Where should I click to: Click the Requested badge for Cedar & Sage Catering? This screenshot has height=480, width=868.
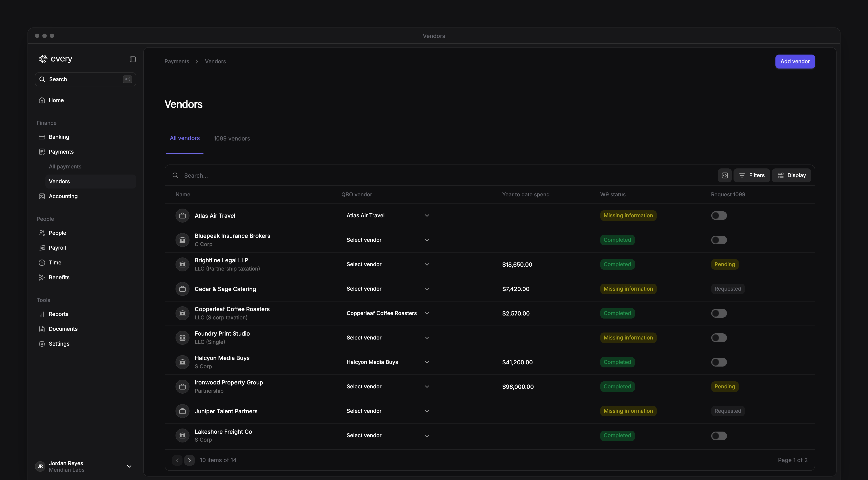(x=728, y=289)
